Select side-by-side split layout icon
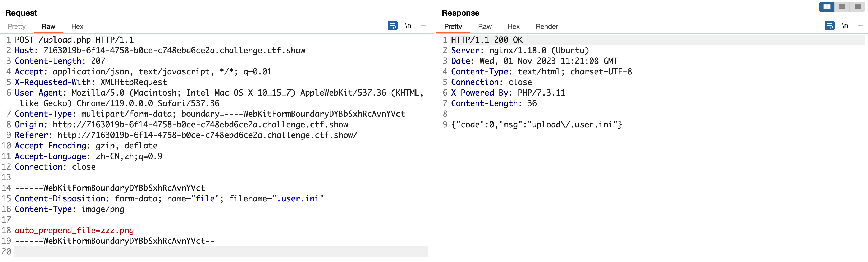The height and width of the screenshot is (262, 868). pyautogui.click(x=827, y=7)
